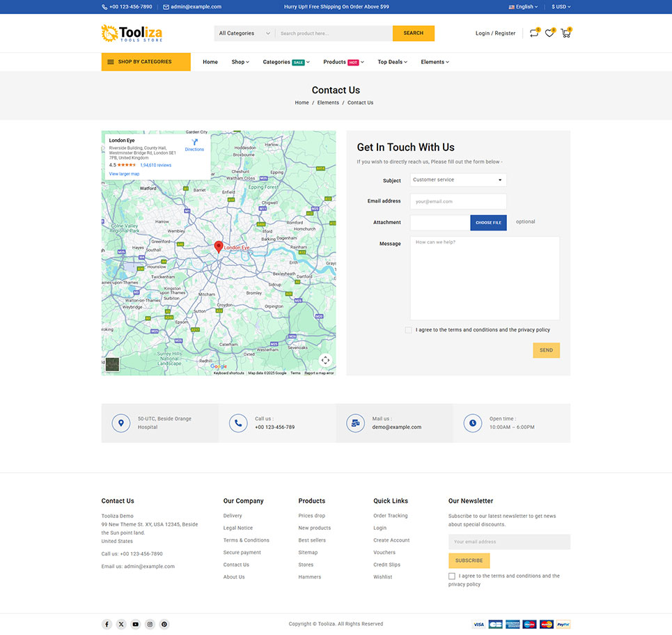Focus the Message textarea
Screen dimensions: 672x635
coord(485,278)
